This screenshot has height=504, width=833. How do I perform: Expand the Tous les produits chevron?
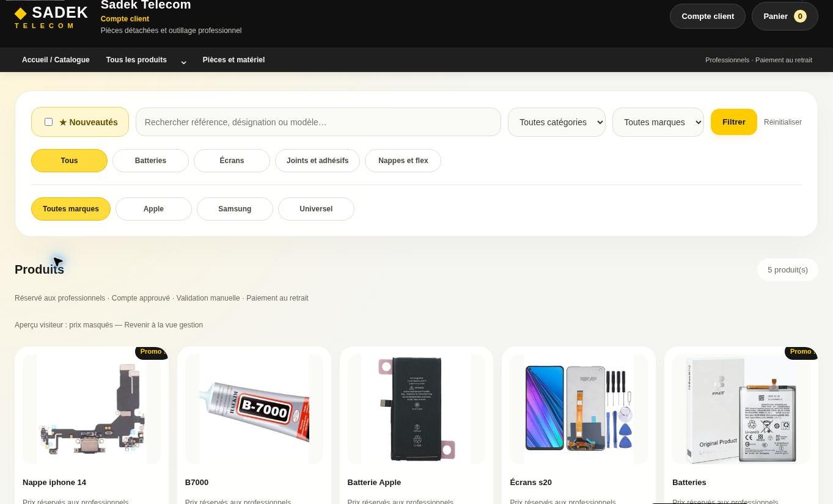(183, 61)
